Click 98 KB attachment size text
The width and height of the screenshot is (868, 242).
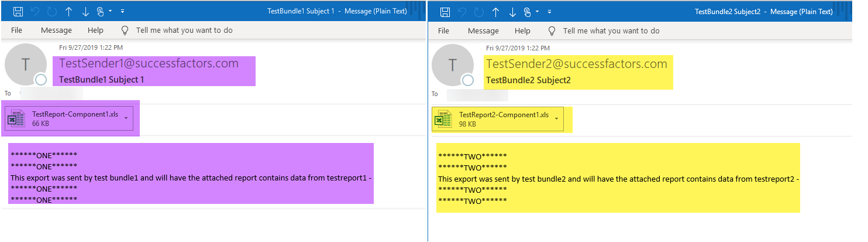point(468,124)
